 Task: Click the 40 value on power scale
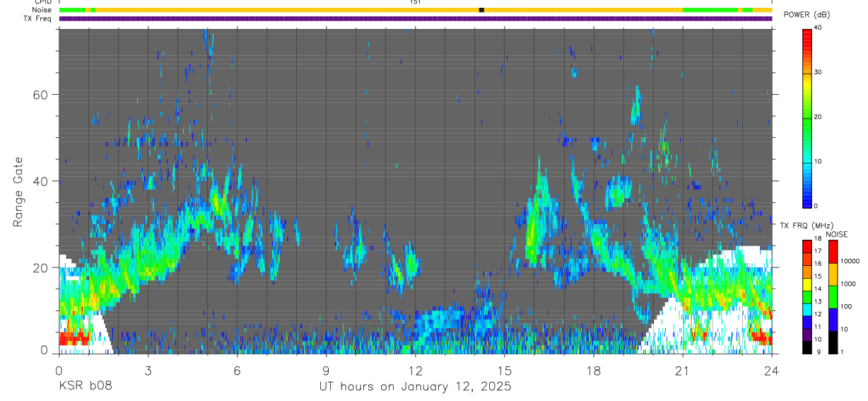point(818,28)
